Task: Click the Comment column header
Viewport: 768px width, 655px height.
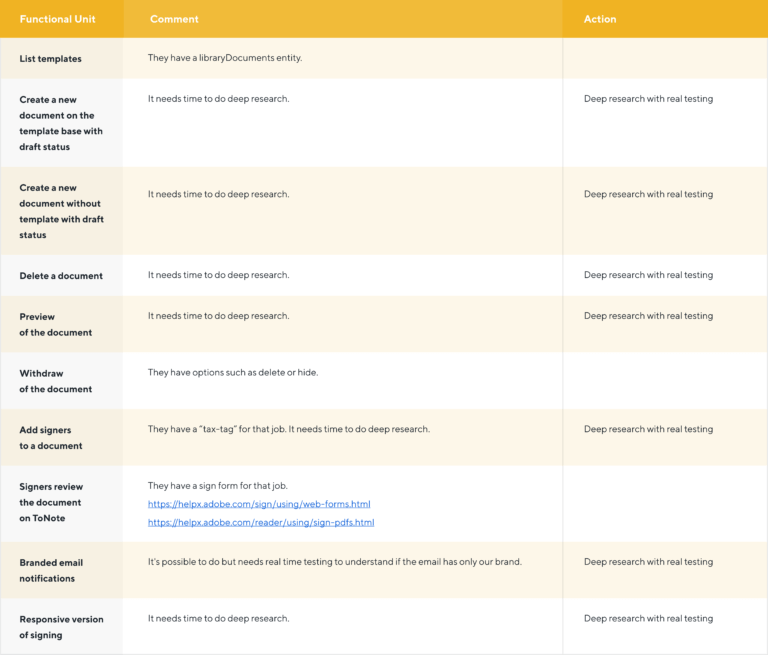Action: pos(174,19)
